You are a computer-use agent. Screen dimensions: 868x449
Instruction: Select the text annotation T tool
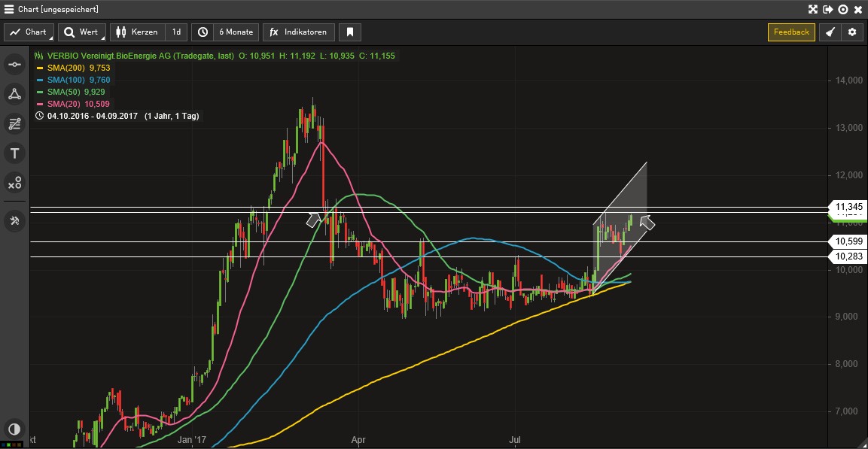(x=15, y=153)
